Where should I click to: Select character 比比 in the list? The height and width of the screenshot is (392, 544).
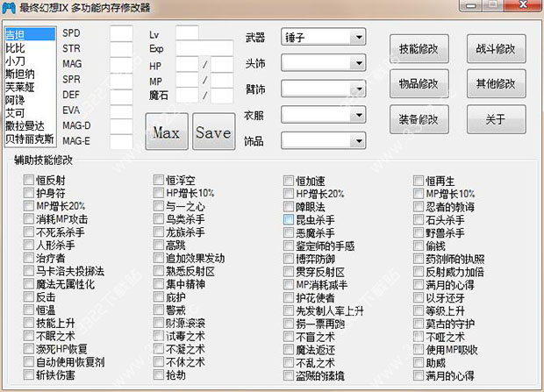[30, 48]
